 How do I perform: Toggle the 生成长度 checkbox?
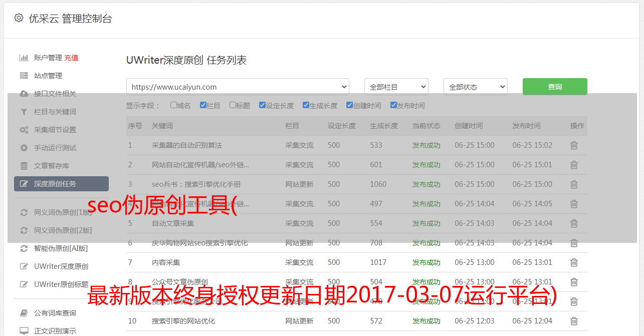click(x=306, y=105)
